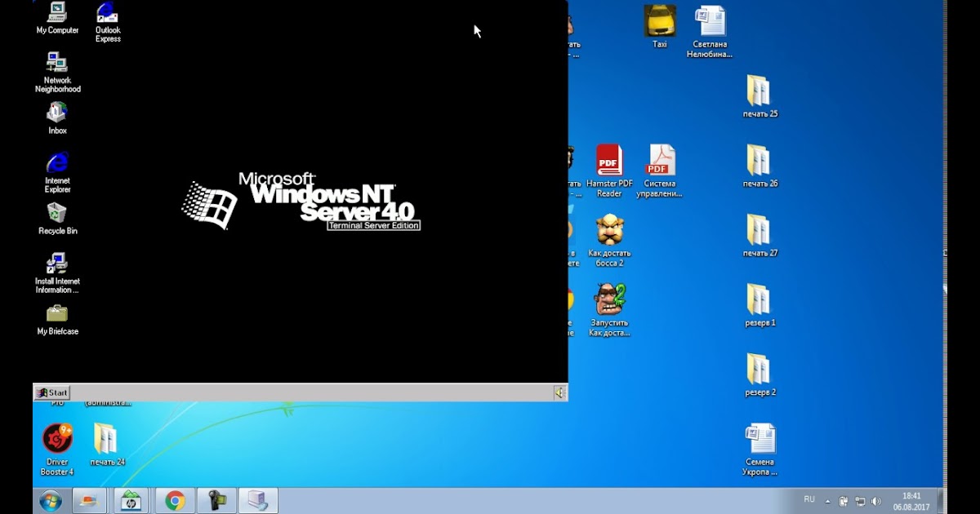Open the печать 26 folder
This screenshot has width=980, height=514.
point(759,166)
